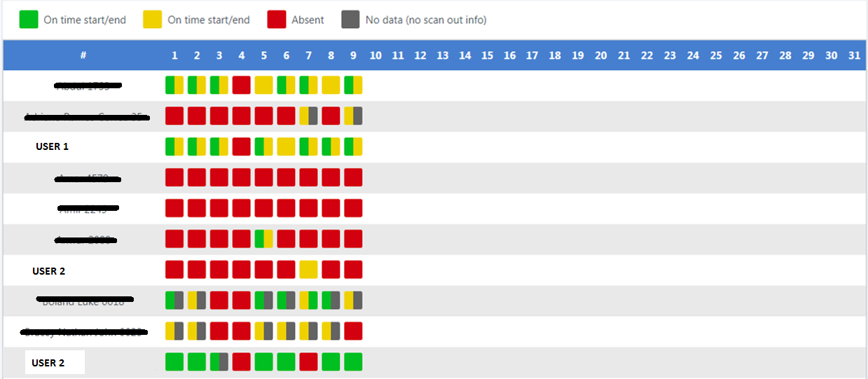Screen dimensions: 868x379
Task: Click the yellow legend color swatch
Action: point(152,20)
